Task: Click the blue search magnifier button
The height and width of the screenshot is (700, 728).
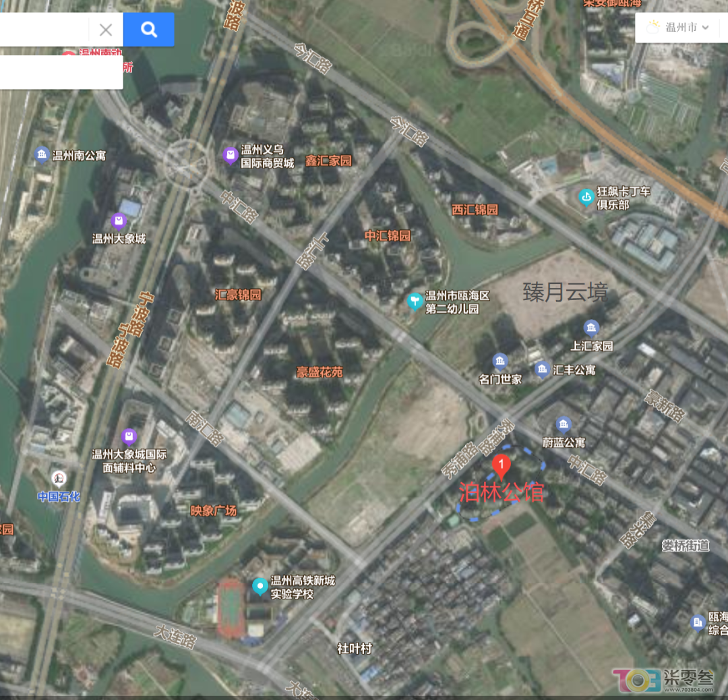Action: coord(148,30)
